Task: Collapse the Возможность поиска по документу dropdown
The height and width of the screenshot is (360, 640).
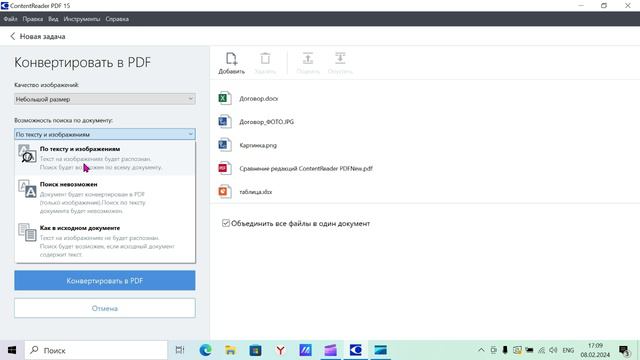Action: (x=105, y=134)
